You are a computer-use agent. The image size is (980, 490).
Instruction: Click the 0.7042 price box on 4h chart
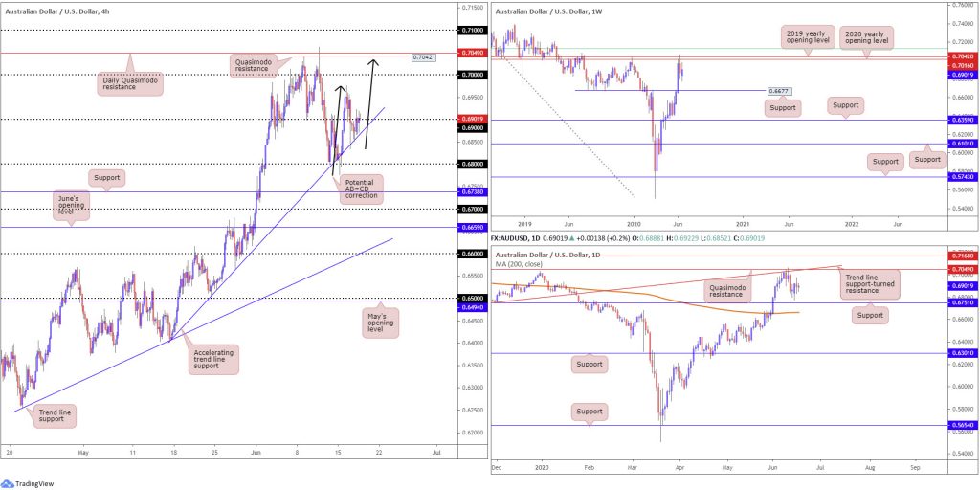point(423,56)
